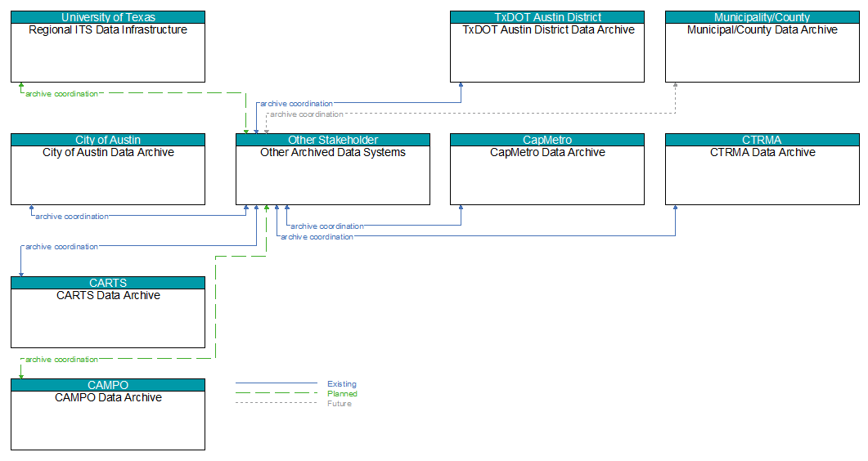Image resolution: width=868 pixels, height=461 pixels.
Task: Click the CAMPO header bar
Action: (x=108, y=385)
